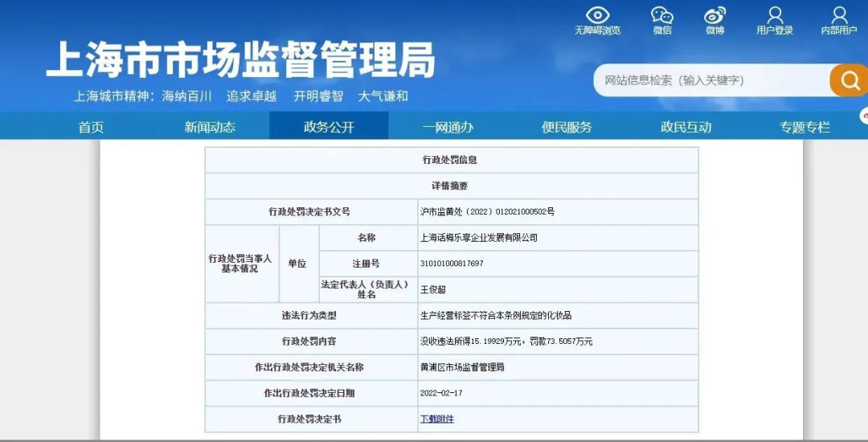
Task: Go to the 首页 tab
Action: click(91, 127)
